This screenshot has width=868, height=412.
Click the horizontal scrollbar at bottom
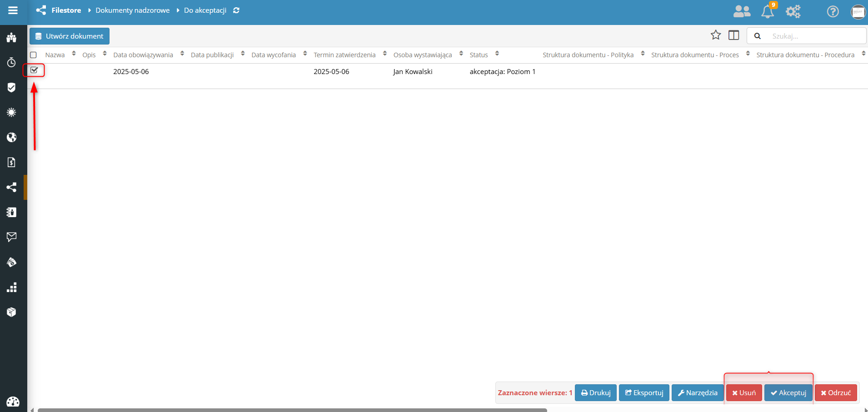292,410
